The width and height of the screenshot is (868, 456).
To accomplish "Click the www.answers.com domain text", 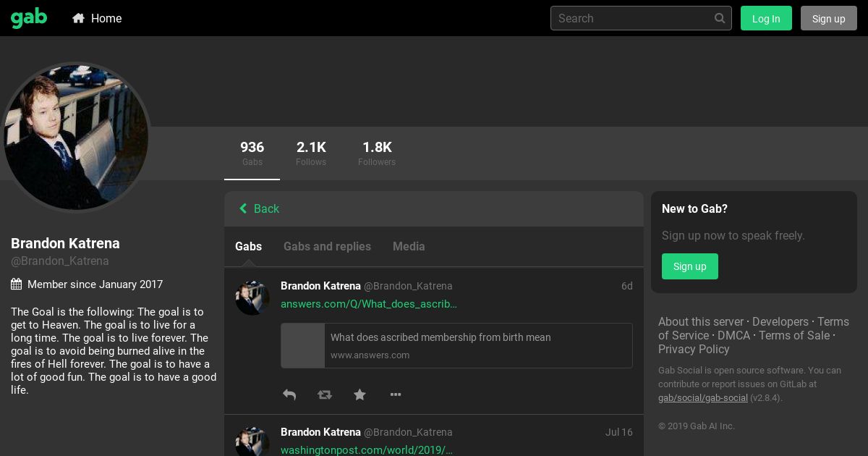I will coord(370,355).
